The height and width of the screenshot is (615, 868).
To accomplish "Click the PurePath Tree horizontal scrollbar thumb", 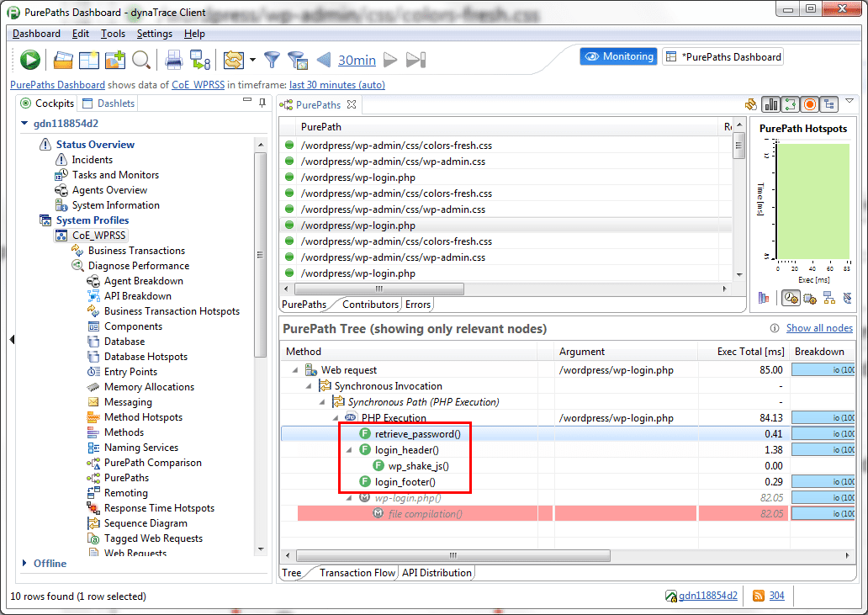I will pyautogui.click(x=453, y=555).
